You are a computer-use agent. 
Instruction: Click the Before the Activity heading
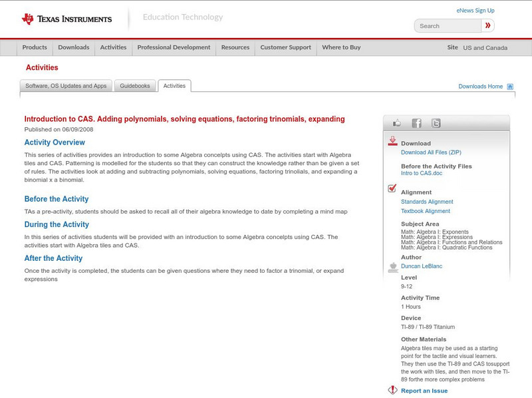pos(57,199)
